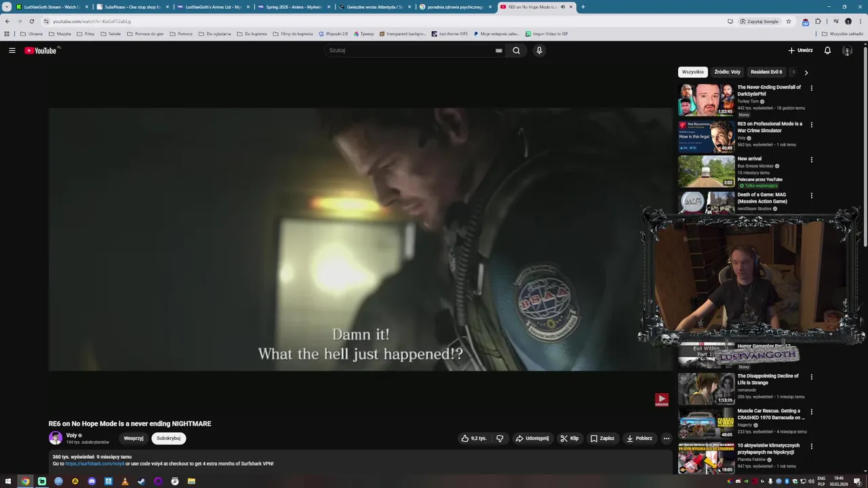
Task: Select the Resident Evil 6 chip
Action: click(766, 72)
